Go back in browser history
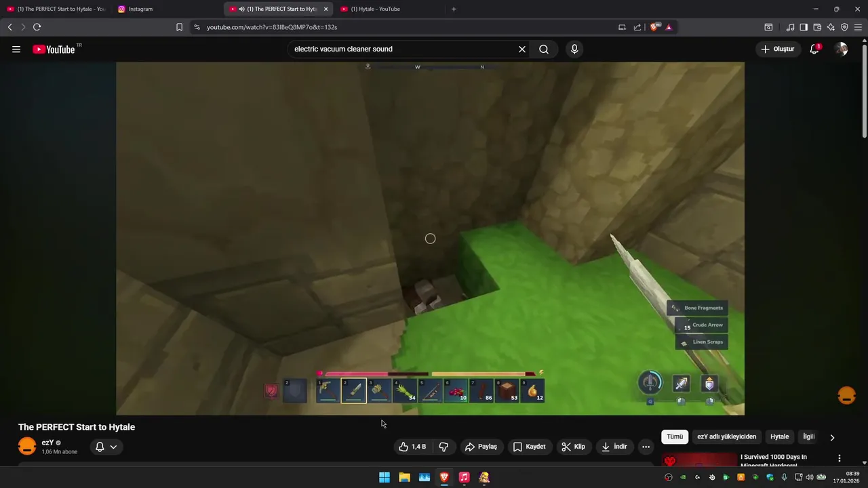 click(x=9, y=27)
